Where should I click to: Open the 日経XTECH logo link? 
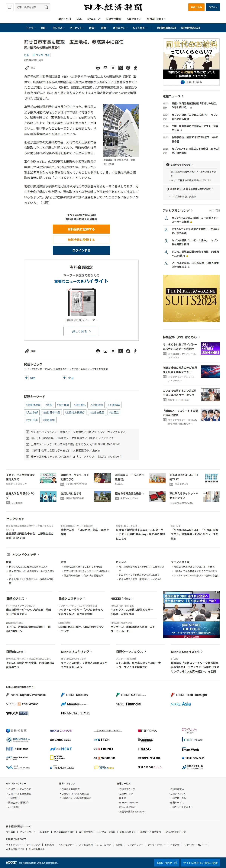(x=102, y=740)
